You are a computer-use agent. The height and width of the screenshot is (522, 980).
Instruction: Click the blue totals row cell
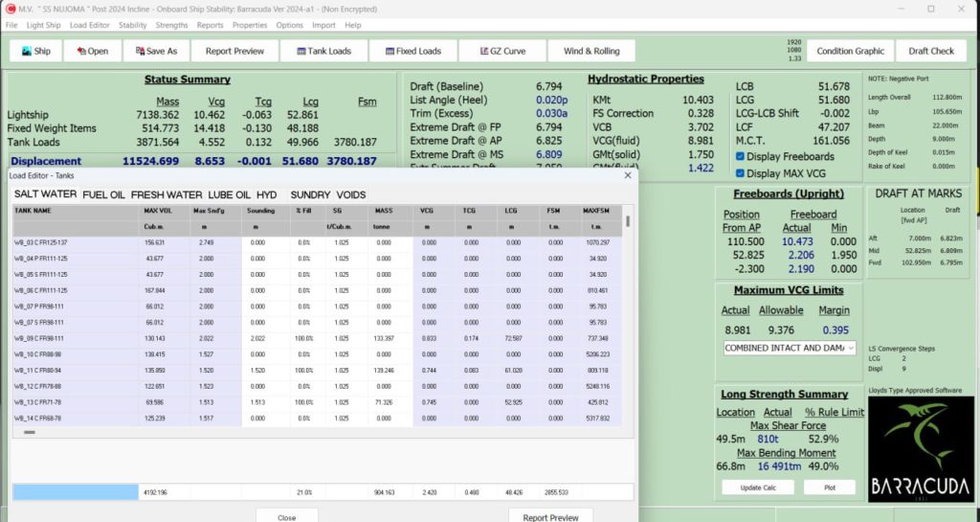click(x=76, y=492)
